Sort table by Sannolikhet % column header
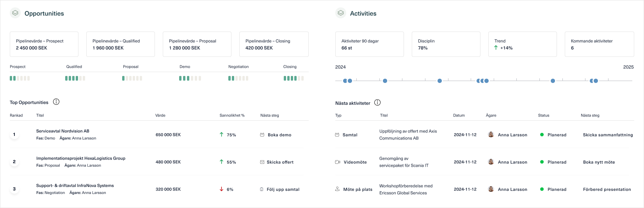 click(232, 115)
